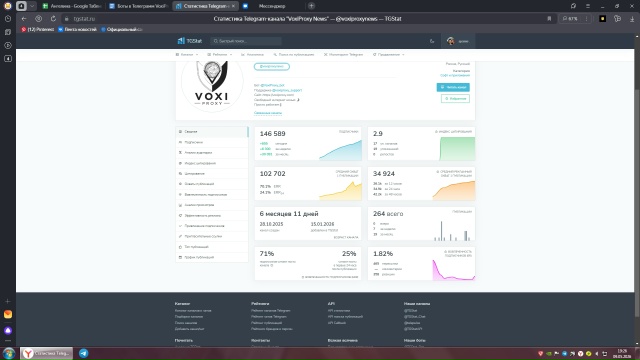Open Анализ аудитории section in sidebar
The image size is (640, 360).
[212, 153]
